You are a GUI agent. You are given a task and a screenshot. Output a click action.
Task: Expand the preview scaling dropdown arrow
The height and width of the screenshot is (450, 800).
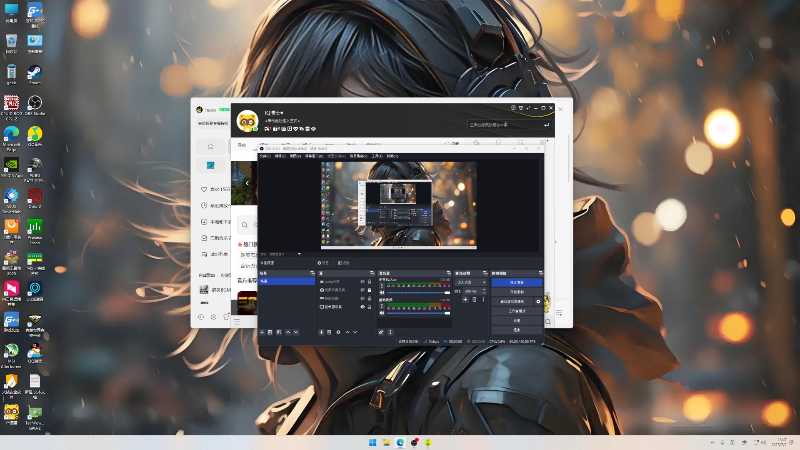point(299,254)
